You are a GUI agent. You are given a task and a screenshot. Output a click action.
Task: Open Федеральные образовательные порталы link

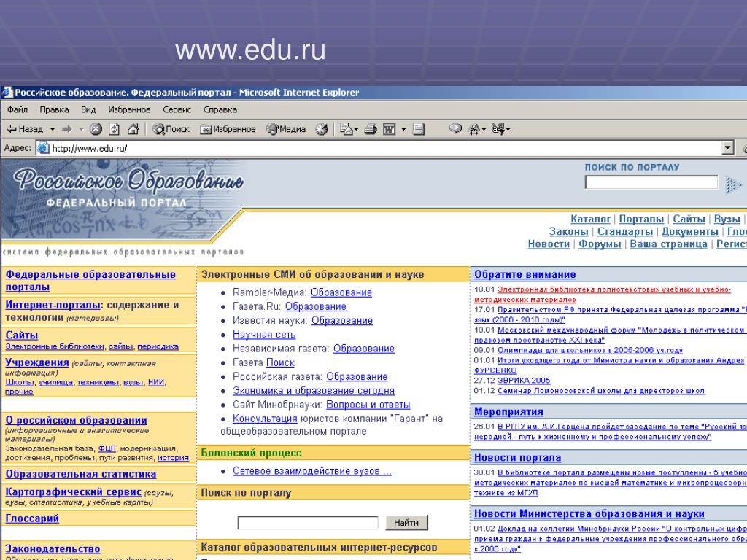90,281
